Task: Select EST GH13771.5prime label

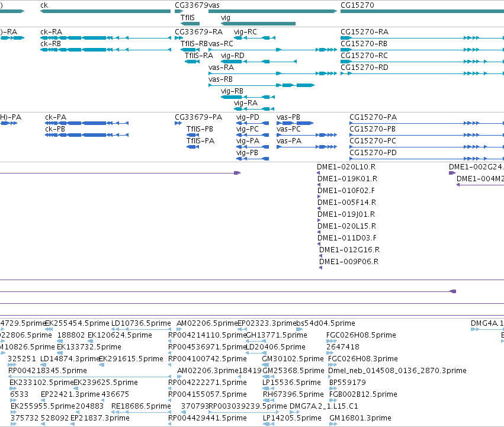Action: pyautogui.click(x=277, y=335)
